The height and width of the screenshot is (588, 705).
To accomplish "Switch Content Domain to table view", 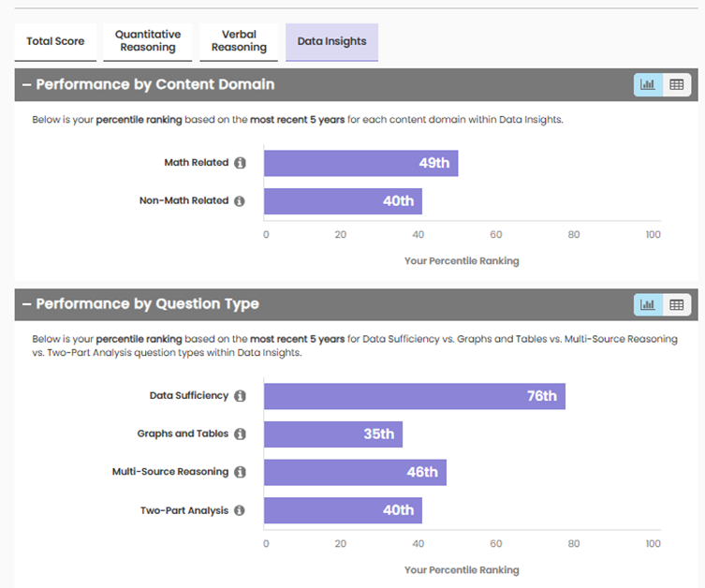I will pyautogui.click(x=676, y=84).
